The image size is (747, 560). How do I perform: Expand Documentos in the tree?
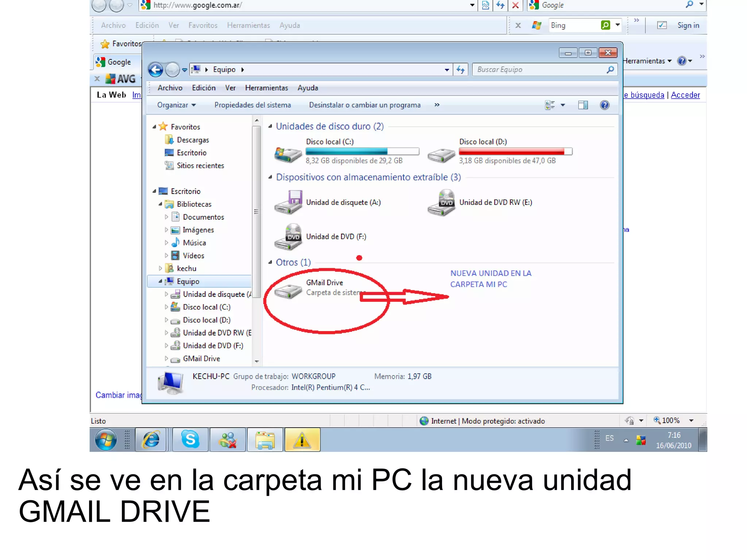point(166,217)
